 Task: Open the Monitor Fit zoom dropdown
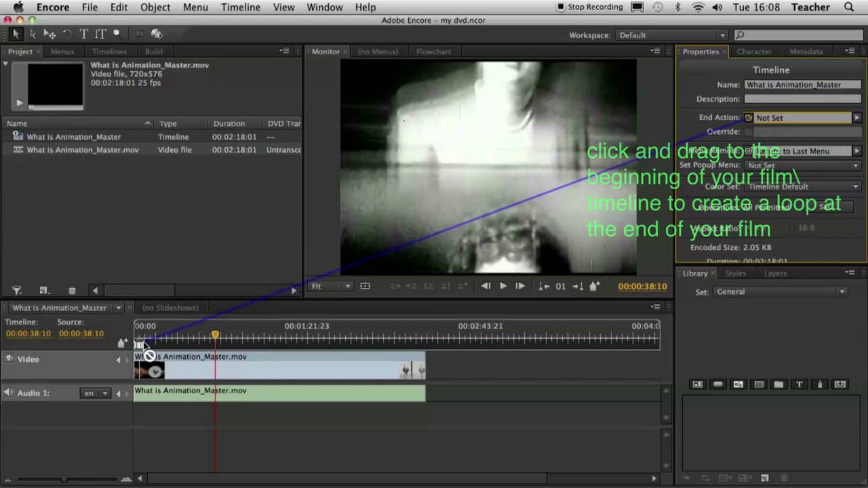point(331,286)
